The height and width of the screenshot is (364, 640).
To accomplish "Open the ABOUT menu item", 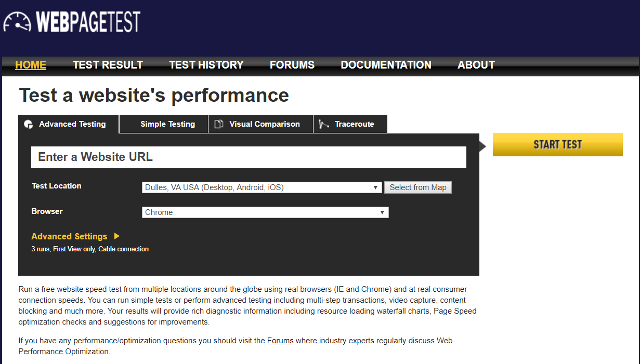I will [476, 65].
